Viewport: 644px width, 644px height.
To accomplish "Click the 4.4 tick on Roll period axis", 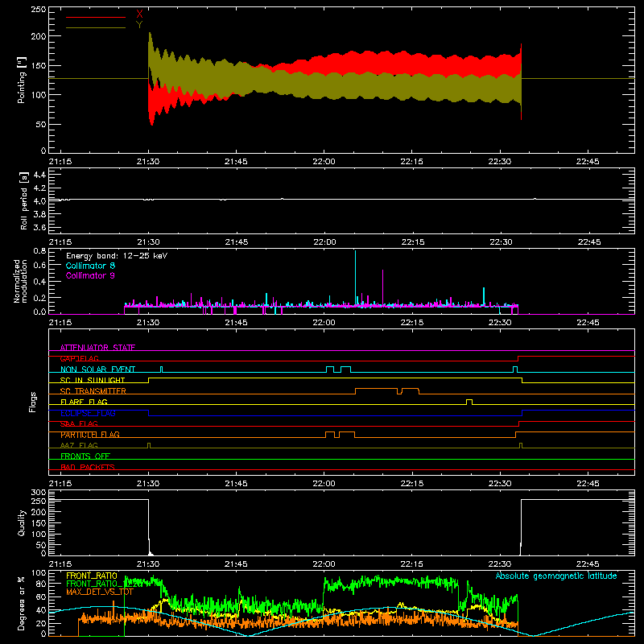I will coord(39,175).
